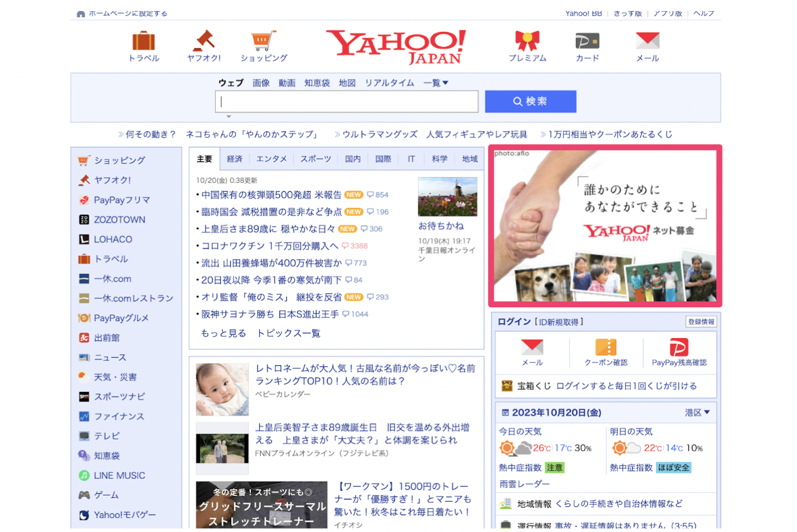Open the flower field windmill thumbnail
This screenshot has width=797, height=532.
(x=447, y=197)
